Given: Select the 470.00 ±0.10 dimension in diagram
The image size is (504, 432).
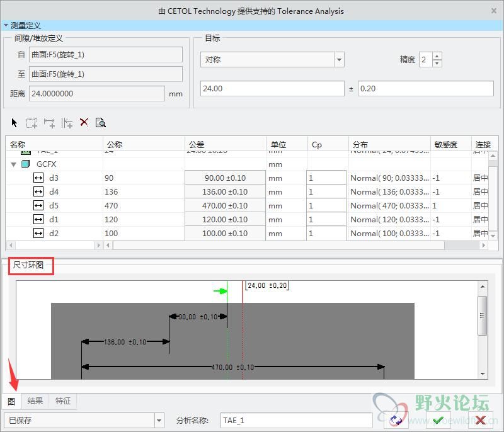Looking at the screenshot, I should pos(232,367).
